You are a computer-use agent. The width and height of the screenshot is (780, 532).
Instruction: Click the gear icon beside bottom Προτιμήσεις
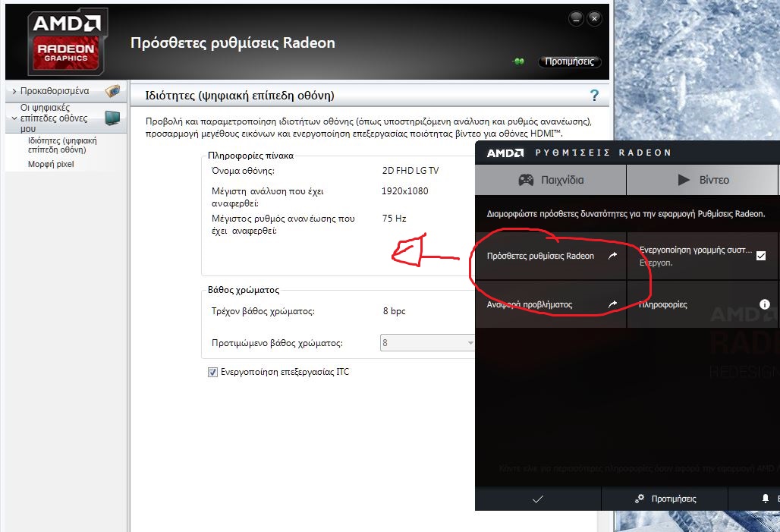coord(640,498)
